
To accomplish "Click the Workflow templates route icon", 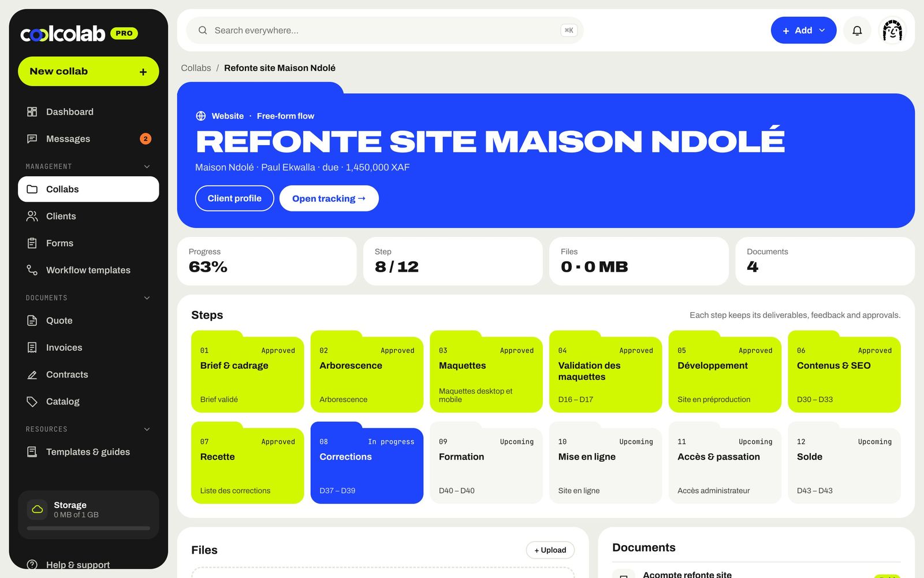I will 32,270.
